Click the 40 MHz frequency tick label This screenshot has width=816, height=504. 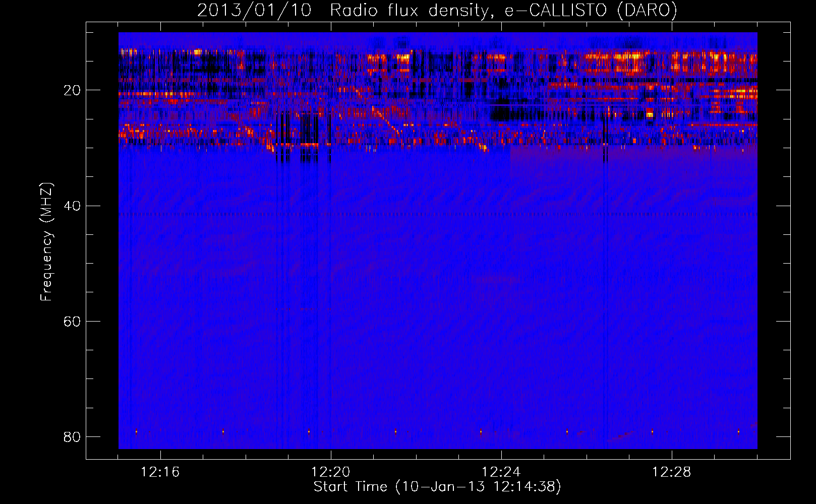[x=72, y=206]
